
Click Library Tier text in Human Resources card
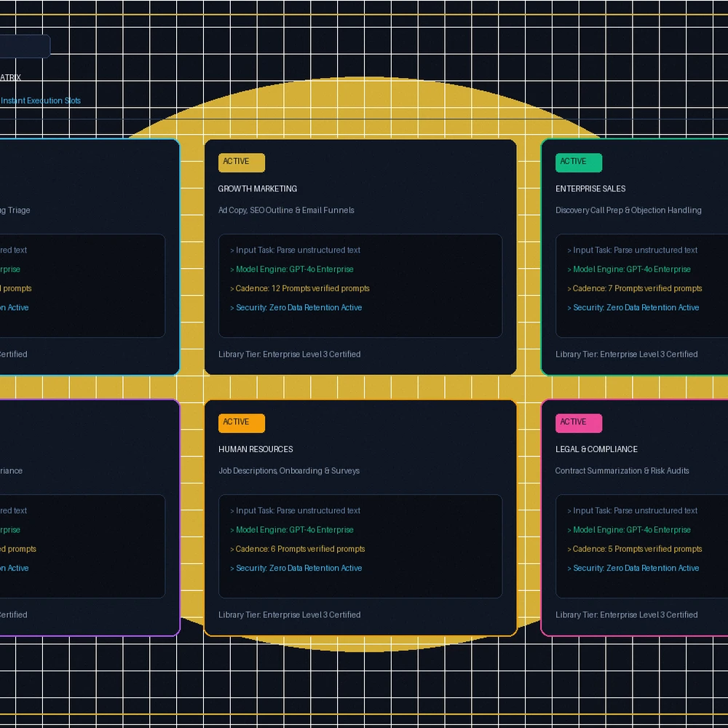pos(289,614)
